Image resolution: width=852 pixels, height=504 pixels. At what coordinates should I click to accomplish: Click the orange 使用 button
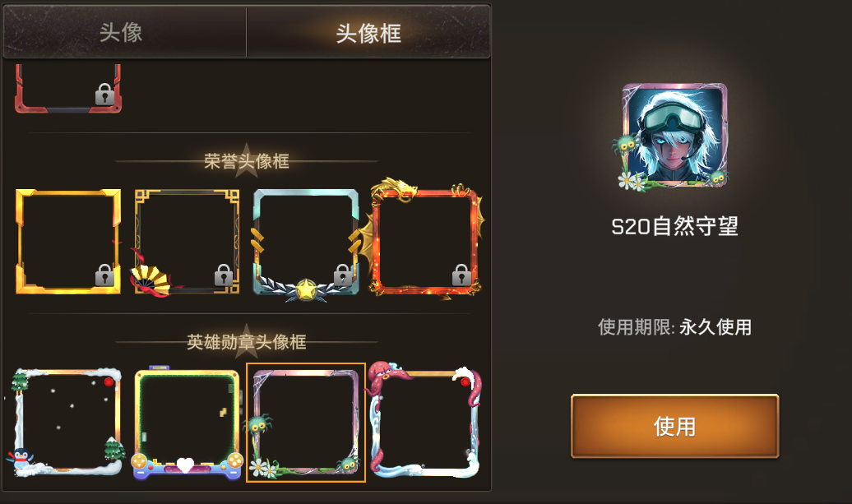674,427
